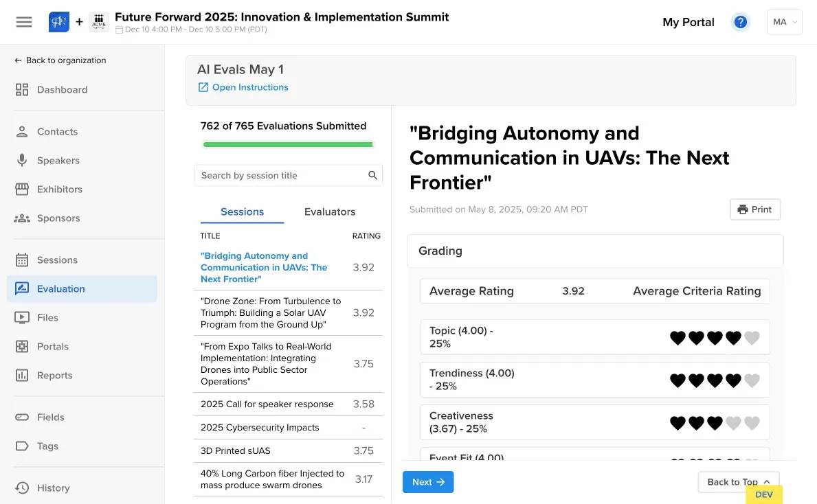Expand the MA user account dropdown
This screenshot has height=504, width=817.
click(x=784, y=22)
